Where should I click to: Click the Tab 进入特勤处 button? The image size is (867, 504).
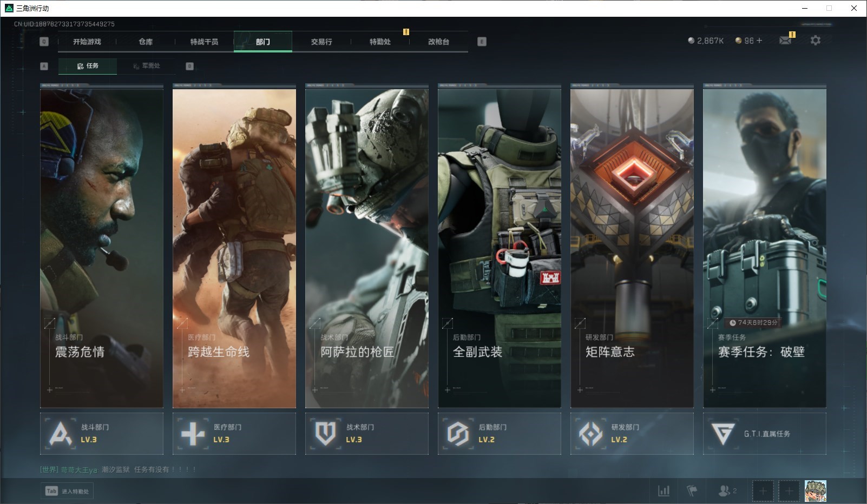(x=67, y=491)
